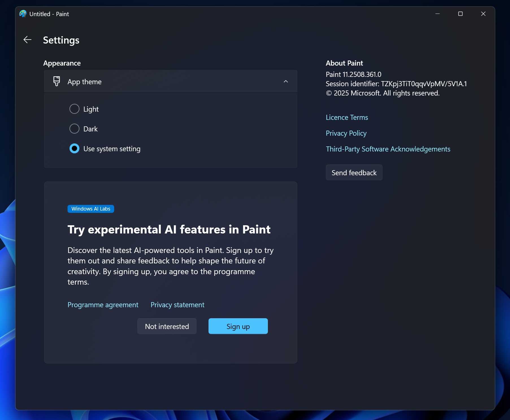Maximize the Paint window
Image resolution: width=510 pixels, height=420 pixels.
460,14
